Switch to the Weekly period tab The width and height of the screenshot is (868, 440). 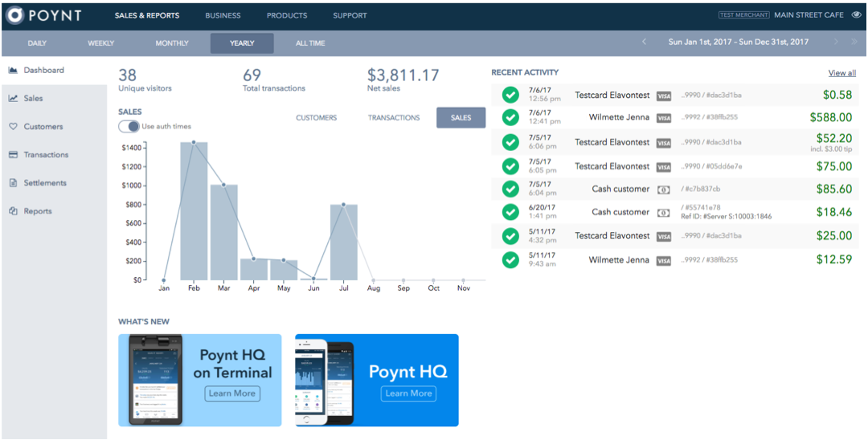click(x=100, y=43)
